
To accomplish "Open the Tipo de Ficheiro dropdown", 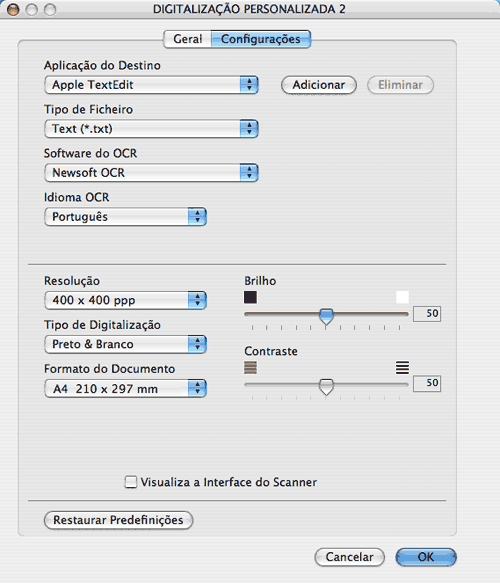I will click(151, 129).
